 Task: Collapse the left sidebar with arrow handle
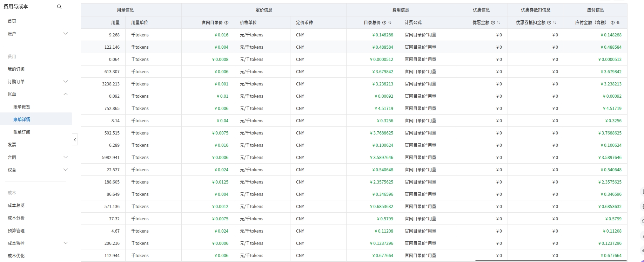pyautogui.click(x=75, y=139)
